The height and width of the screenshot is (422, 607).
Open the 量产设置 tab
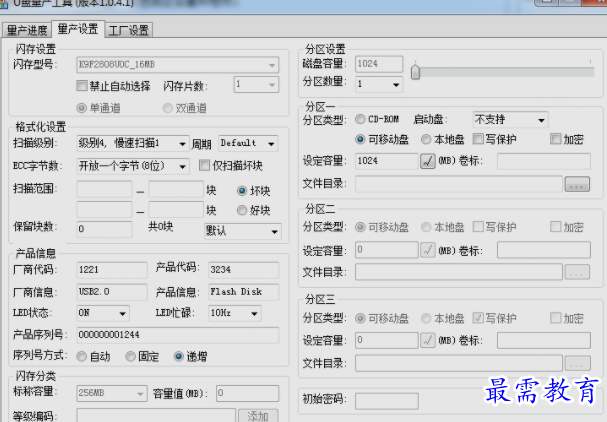[78, 29]
